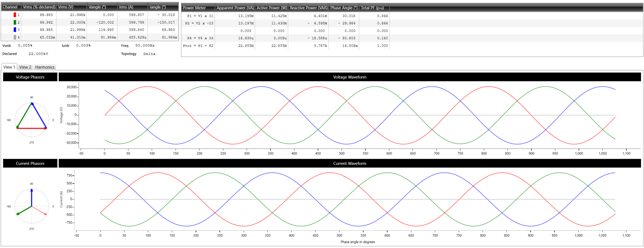This screenshot has height=248, width=644.
Task: Select the P2 = V2 x -I3 row label
Action: click(x=199, y=23)
